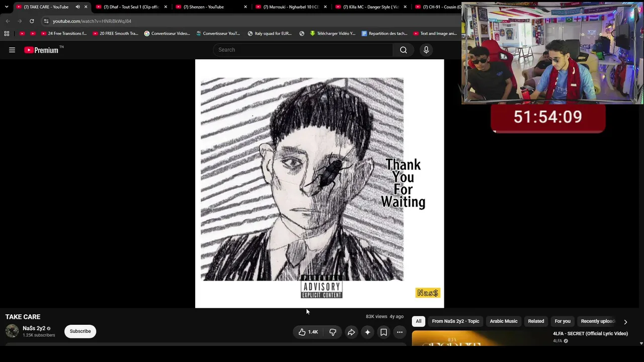The image size is (644, 362).
Task: Open more actions three-dot menu
Action: pos(399,332)
